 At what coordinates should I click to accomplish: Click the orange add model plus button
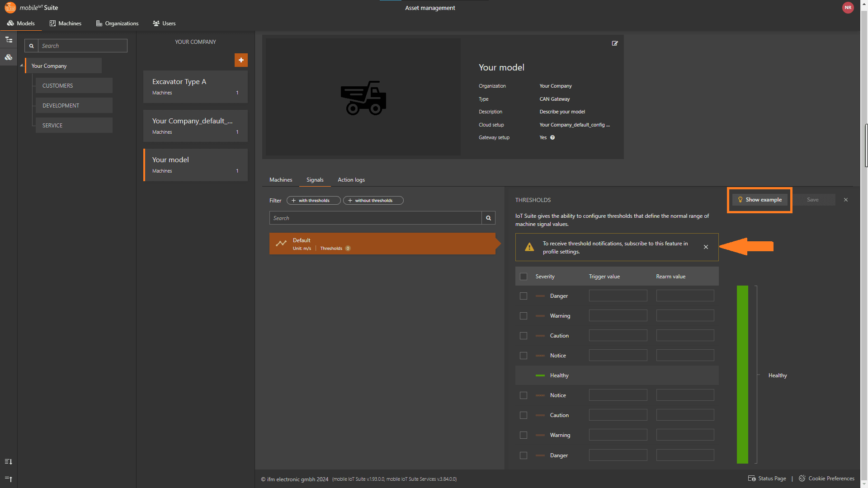coord(241,60)
